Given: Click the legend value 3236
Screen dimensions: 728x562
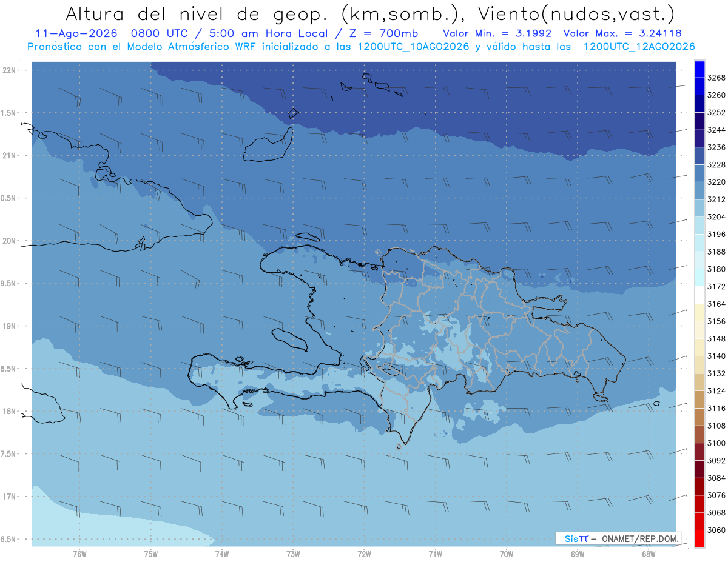Looking at the screenshot, I should click(716, 147).
